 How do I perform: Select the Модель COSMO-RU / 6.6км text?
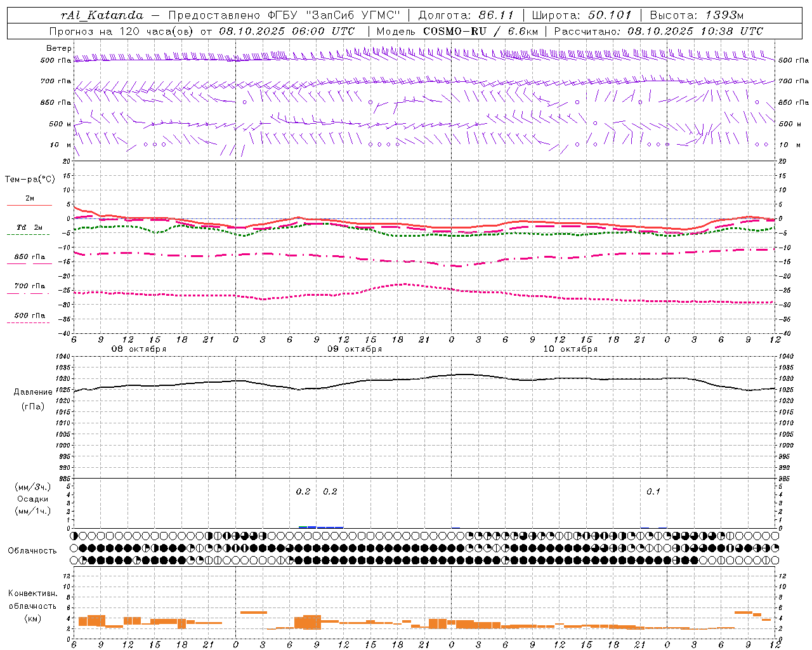point(457,31)
